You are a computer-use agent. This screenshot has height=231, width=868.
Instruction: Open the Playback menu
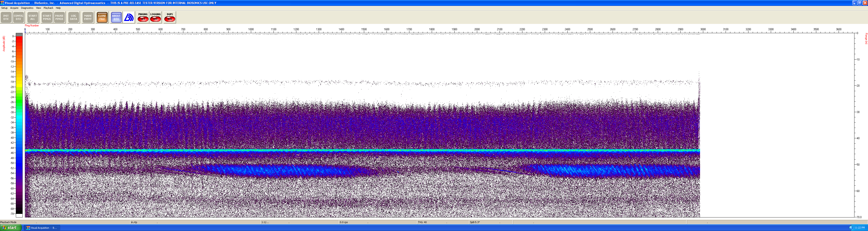48,8
